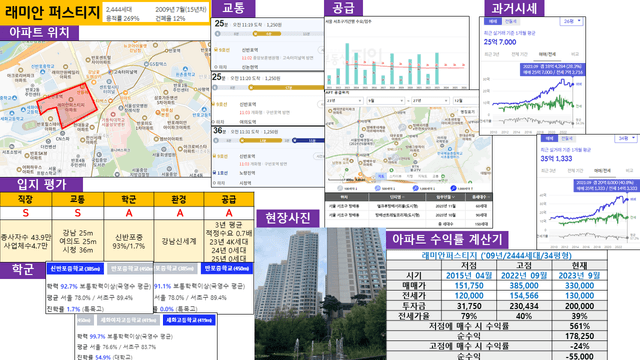Expand station details of second 25분 route
Viewport: 640px width, 360px height.
tap(321, 104)
